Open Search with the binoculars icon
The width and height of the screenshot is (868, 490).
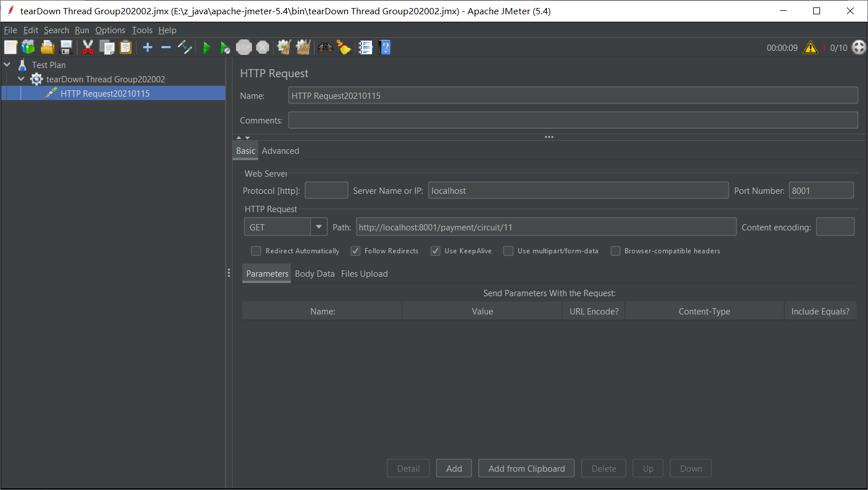pos(325,47)
